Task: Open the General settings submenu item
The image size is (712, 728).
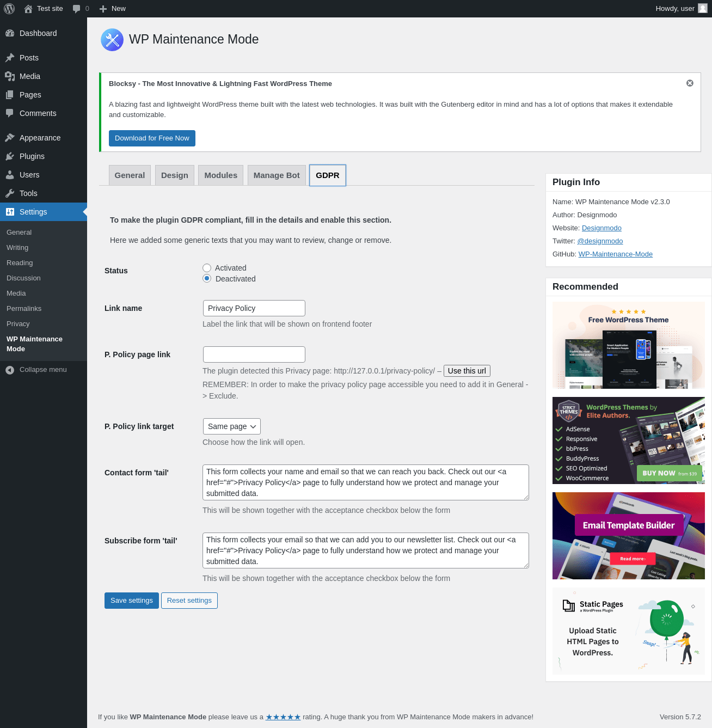Action: click(19, 233)
